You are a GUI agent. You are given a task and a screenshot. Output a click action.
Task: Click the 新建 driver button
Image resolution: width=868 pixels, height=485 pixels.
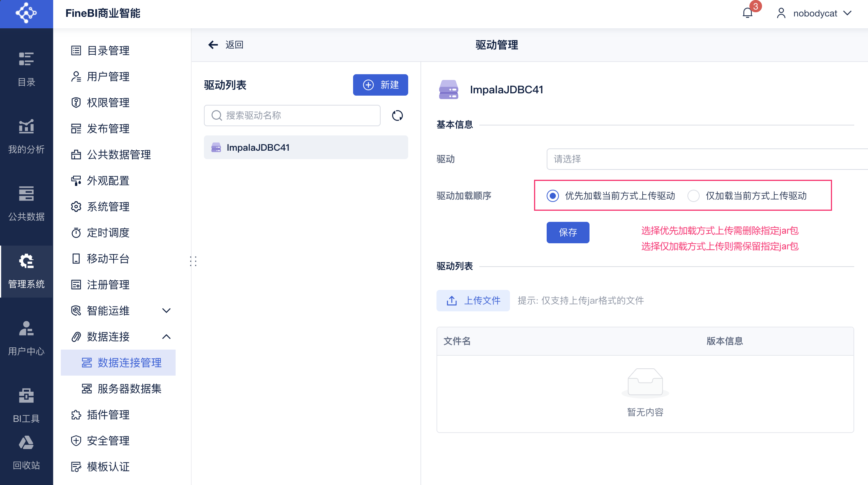point(380,85)
